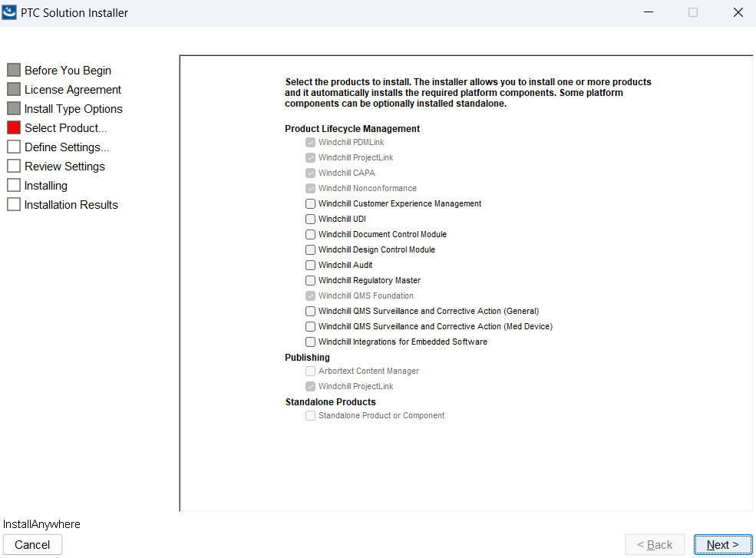Click the License Agreement step indicator box

[14, 89]
